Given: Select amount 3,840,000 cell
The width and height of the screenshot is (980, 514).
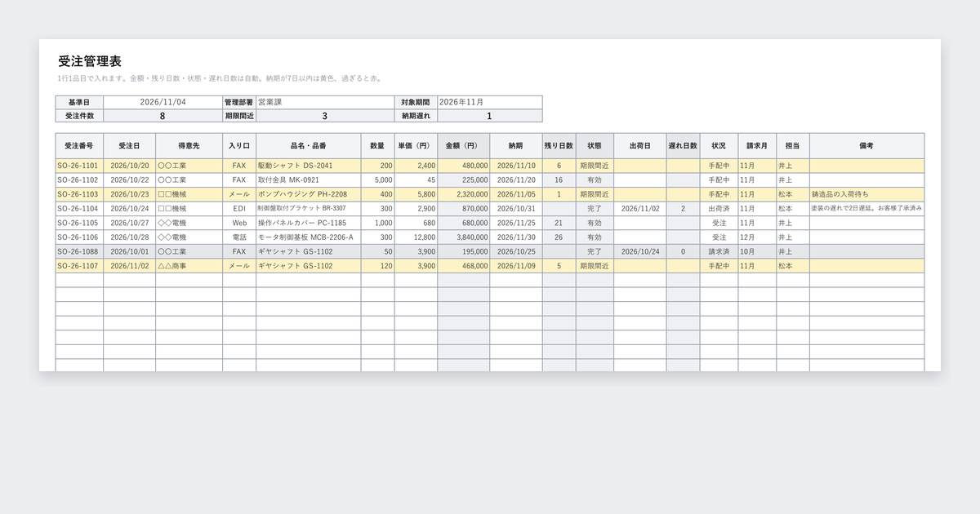Looking at the screenshot, I should [x=463, y=237].
